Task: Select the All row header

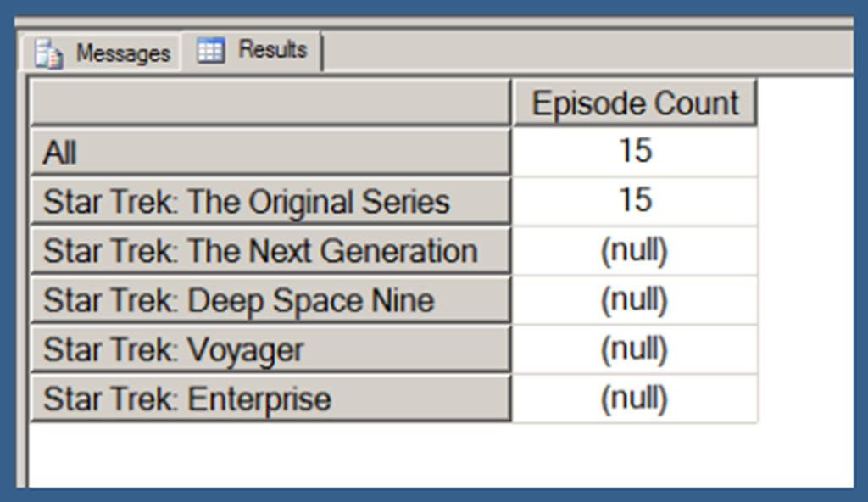Action: click(270, 153)
